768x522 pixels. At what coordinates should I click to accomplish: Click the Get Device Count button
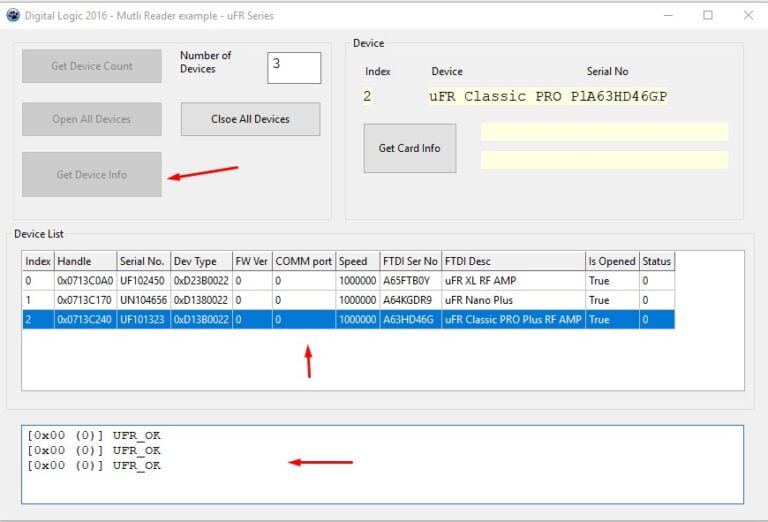(x=92, y=66)
